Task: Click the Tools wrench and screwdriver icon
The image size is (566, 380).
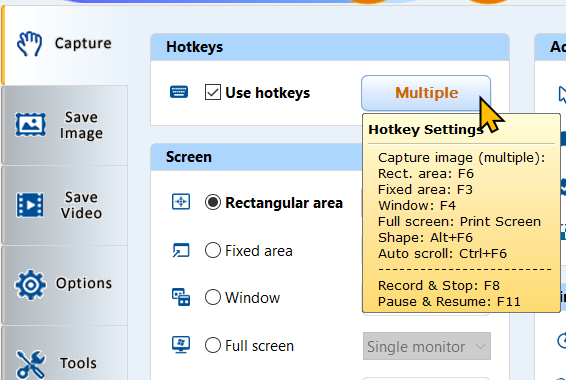Action: [31, 364]
